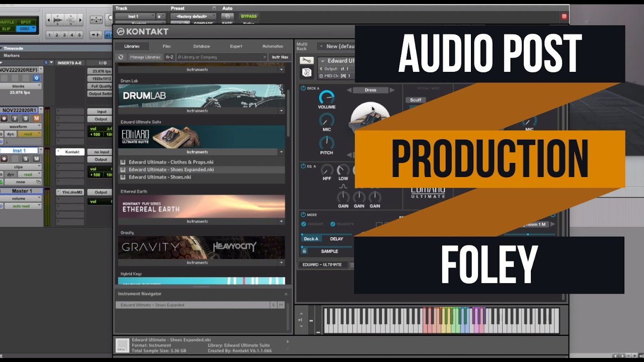644x362 pixels.
Task: Toggle the ONESHOT checkbox in MODE
Action: pyautogui.click(x=303, y=224)
